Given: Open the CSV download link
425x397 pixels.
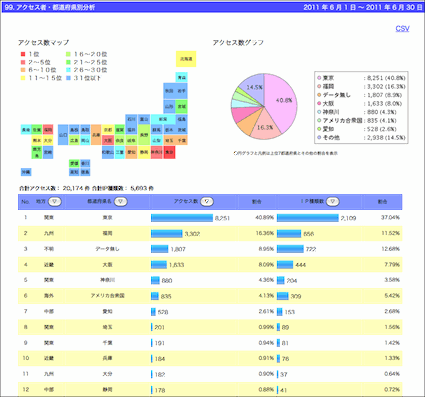Looking at the screenshot, I should click(402, 29).
